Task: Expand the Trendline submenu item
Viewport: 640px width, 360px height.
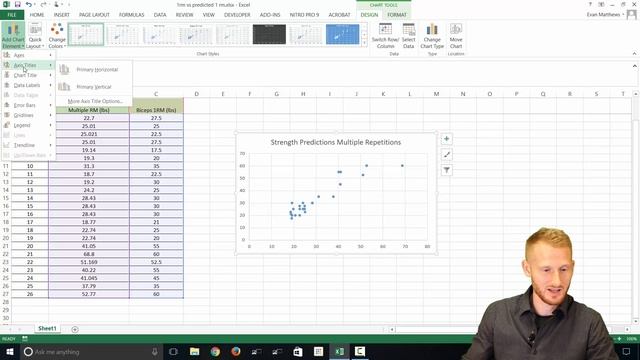Action: [x=28, y=145]
